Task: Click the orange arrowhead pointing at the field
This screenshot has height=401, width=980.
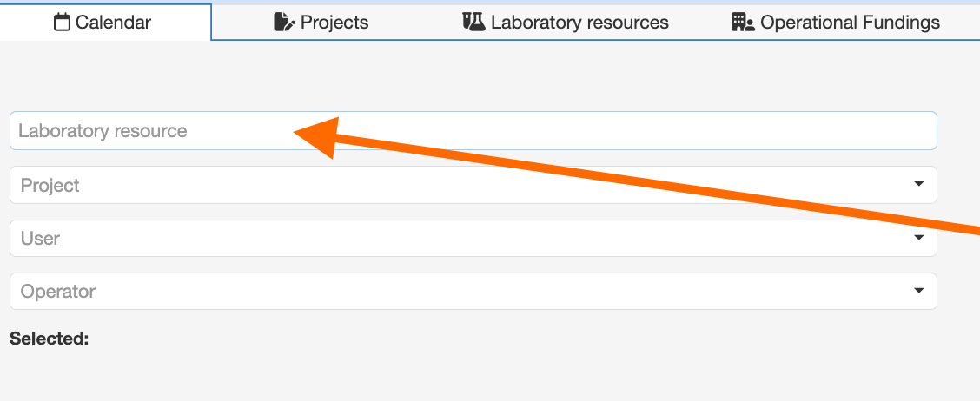Action: (x=319, y=137)
